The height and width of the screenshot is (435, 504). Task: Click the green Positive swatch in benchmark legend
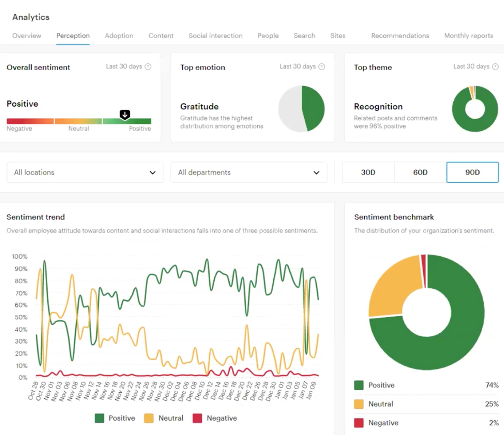tap(359, 385)
